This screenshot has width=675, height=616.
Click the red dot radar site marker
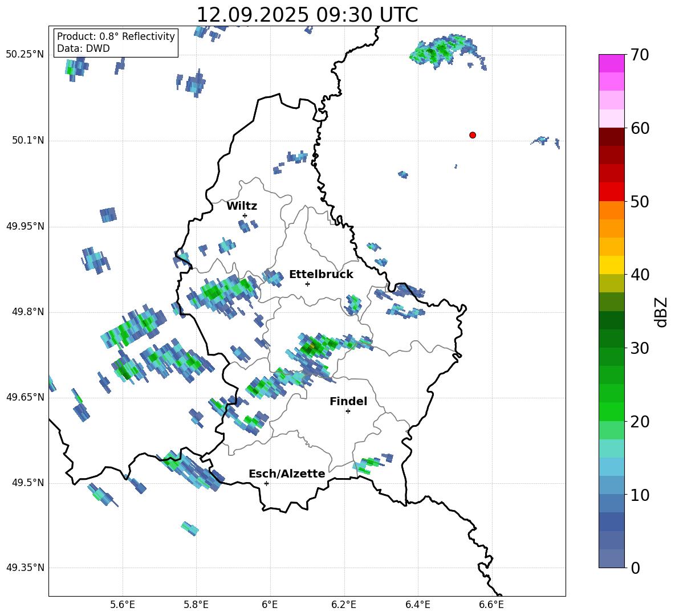[472, 135]
